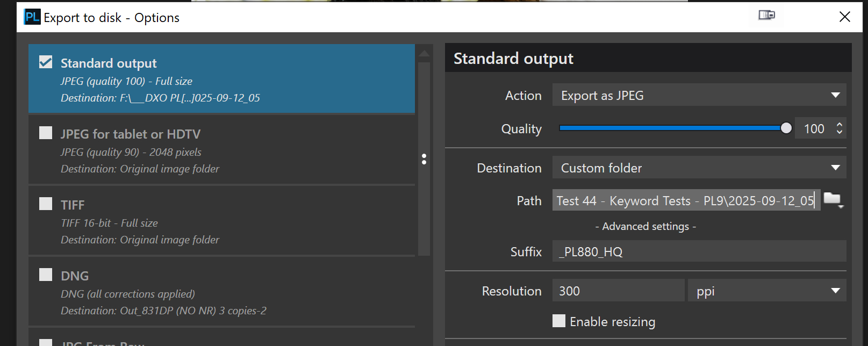Enable the JPEG for tablet or HDTV checkbox
This screenshot has height=346, width=868.
(46, 133)
